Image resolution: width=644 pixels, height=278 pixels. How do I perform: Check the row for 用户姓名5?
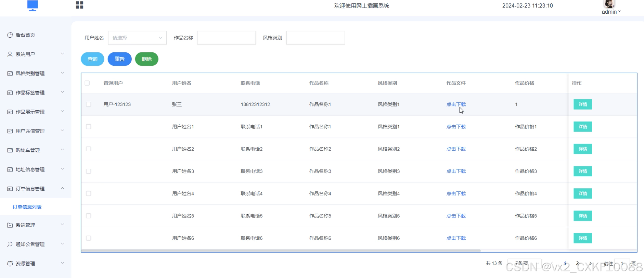click(88, 216)
